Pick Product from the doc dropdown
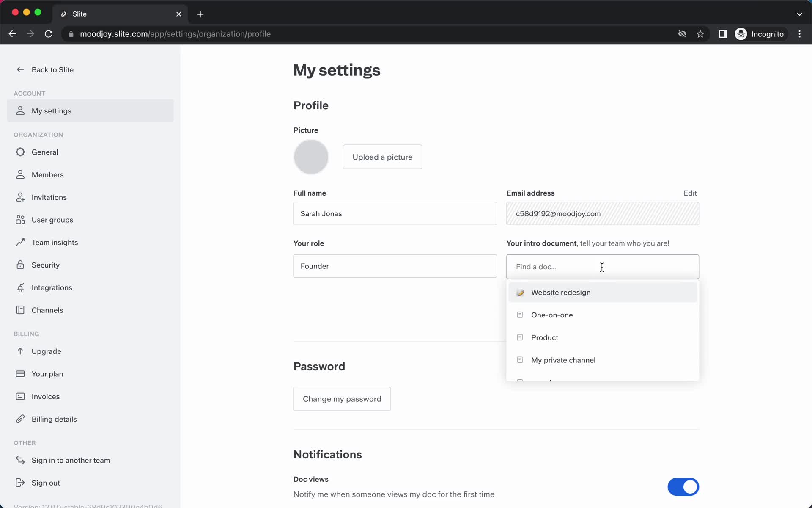 tap(602, 337)
